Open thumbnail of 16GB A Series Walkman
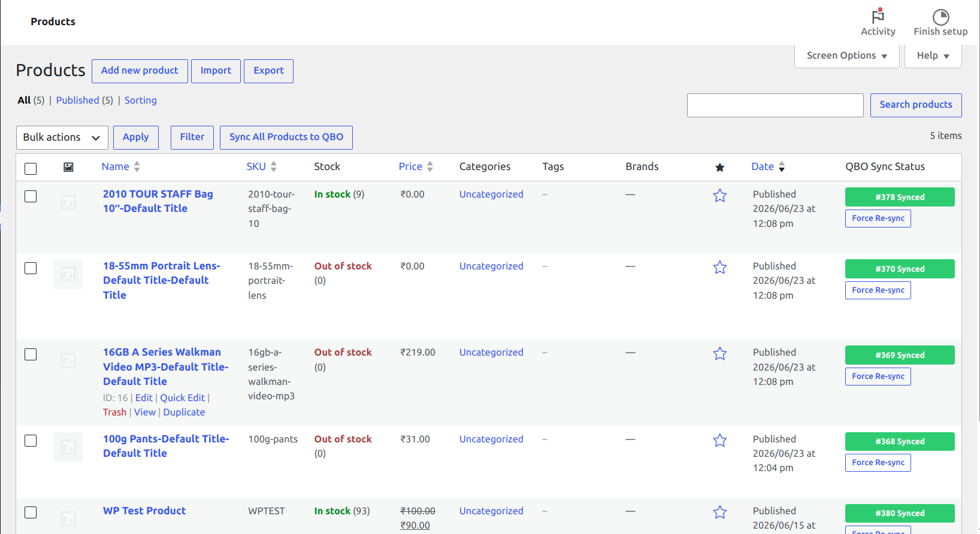Viewport: 980px width, 534px height. pyautogui.click(x=68, y=360)
